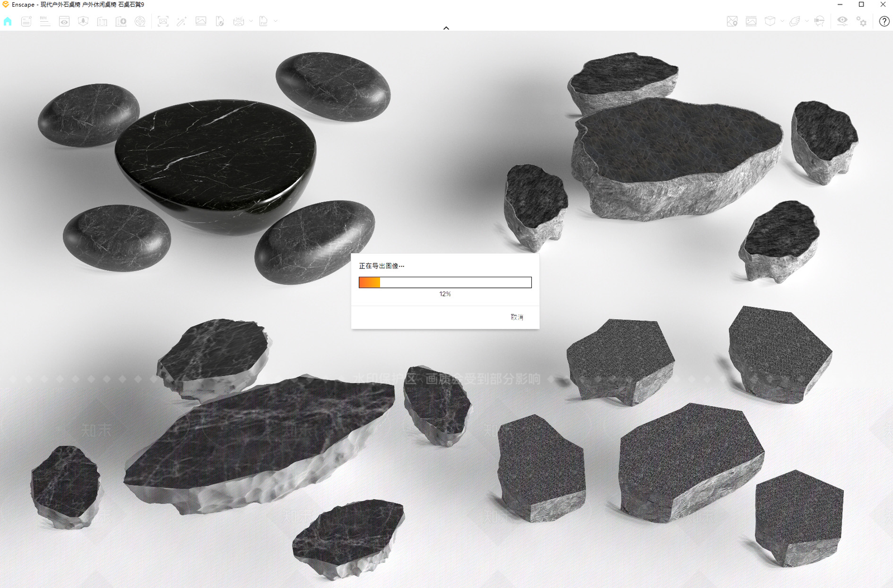Click the 3D cube view mode icon
Screen dimensions: 893x588
pyautogui.click(x=770, y=21)
